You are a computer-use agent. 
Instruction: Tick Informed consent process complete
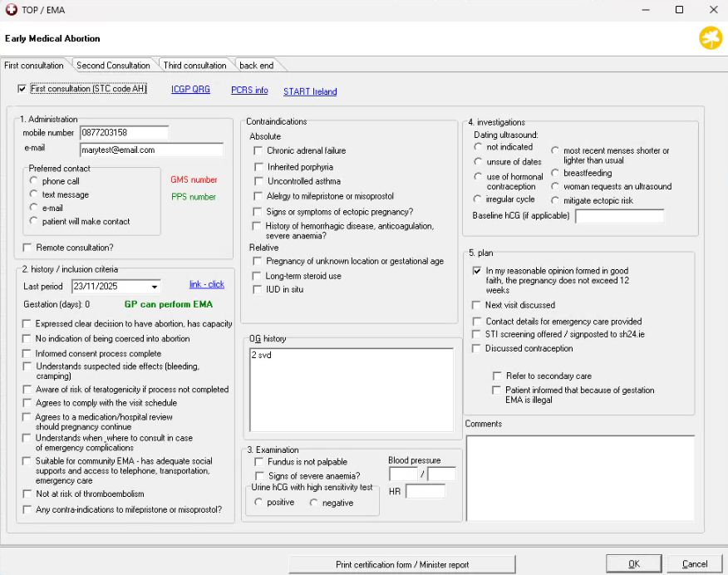(x=28, y=354)
